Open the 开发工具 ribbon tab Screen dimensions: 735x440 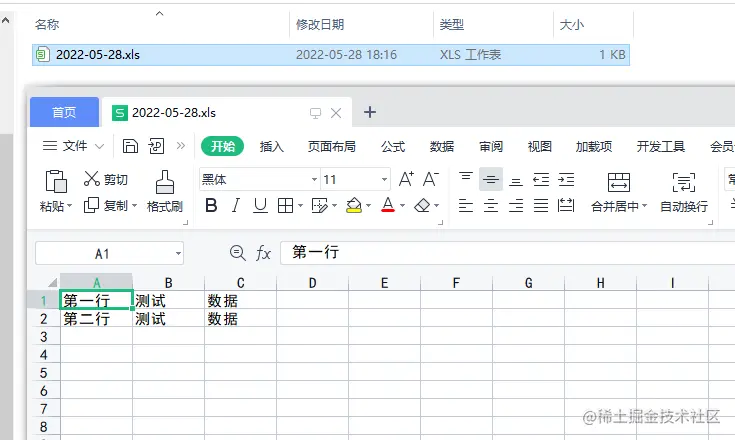pyautogui.click(x=660, y=146)
